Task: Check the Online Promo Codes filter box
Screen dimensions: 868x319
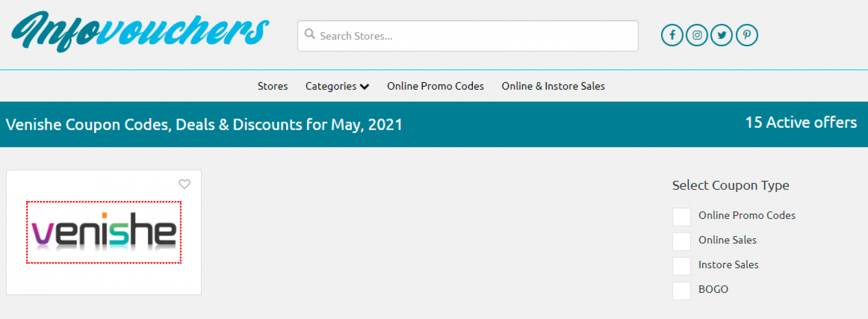Action: (x=681, y=217)
